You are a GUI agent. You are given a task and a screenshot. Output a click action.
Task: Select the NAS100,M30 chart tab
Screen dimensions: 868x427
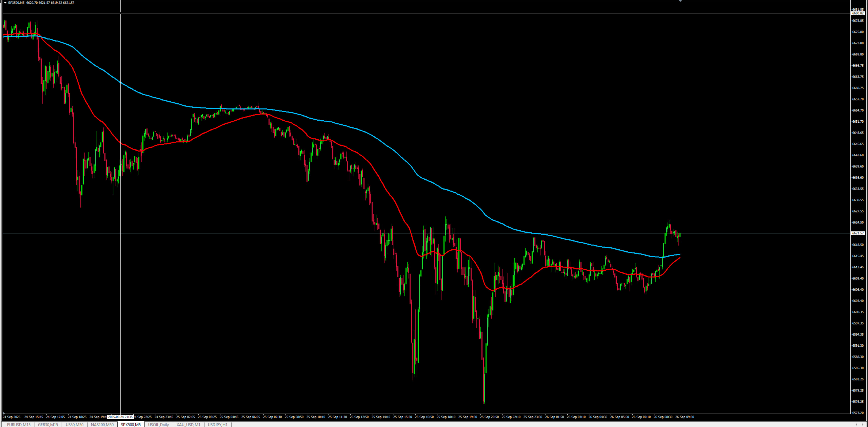tap(102, 425)
